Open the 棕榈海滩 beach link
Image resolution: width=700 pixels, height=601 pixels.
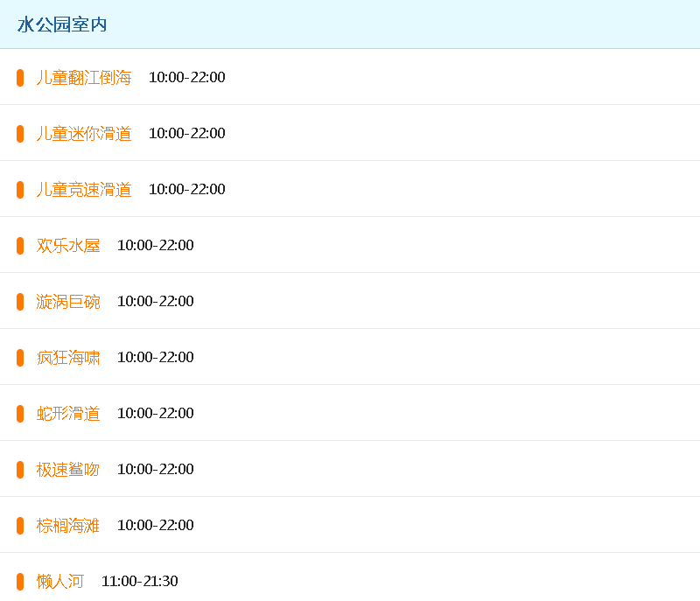pyautogui.click(x=68, y=526)
